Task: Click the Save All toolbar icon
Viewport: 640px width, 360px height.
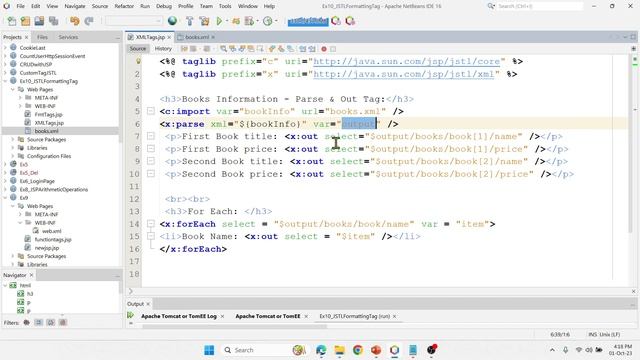Action: pos(53,21)
